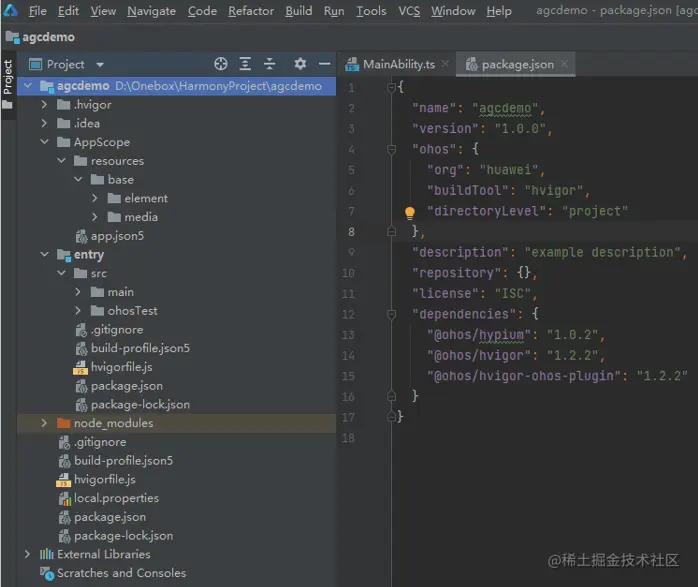
Task: Expand the media folder
Action: pos(94,217)
